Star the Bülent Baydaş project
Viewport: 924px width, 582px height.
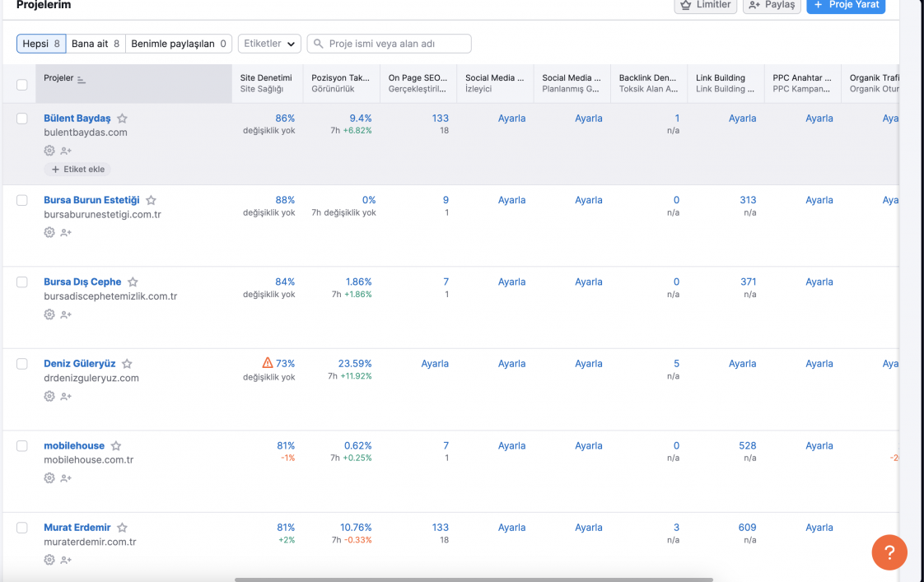(123, 119)
